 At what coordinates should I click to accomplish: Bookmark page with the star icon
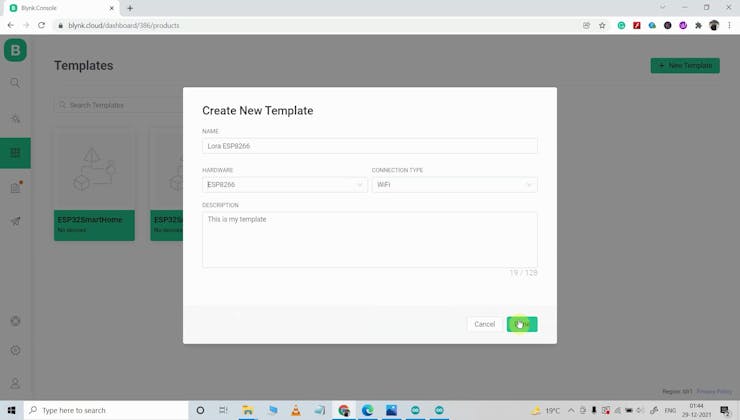[x=602, y=25]
